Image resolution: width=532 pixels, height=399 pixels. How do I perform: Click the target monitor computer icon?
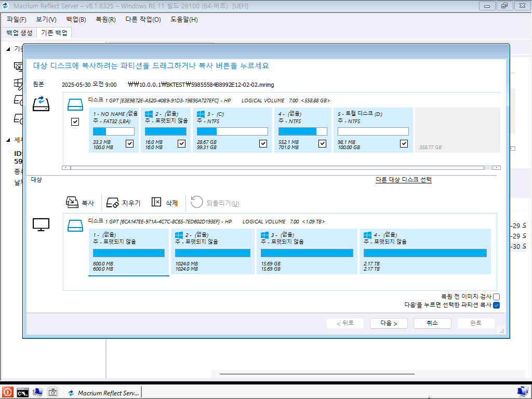click(41, 224)
